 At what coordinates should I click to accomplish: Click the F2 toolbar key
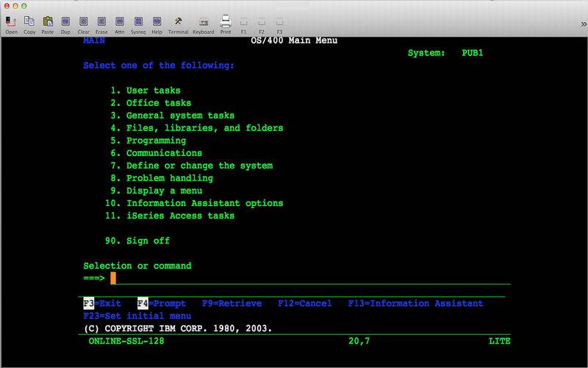[x=262, y=25]
